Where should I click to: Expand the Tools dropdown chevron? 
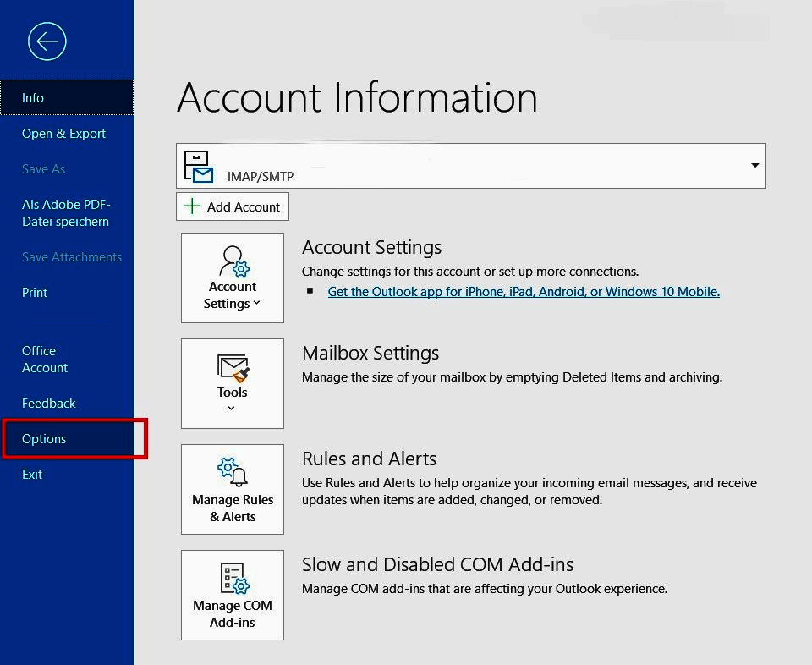click(232, 407)
